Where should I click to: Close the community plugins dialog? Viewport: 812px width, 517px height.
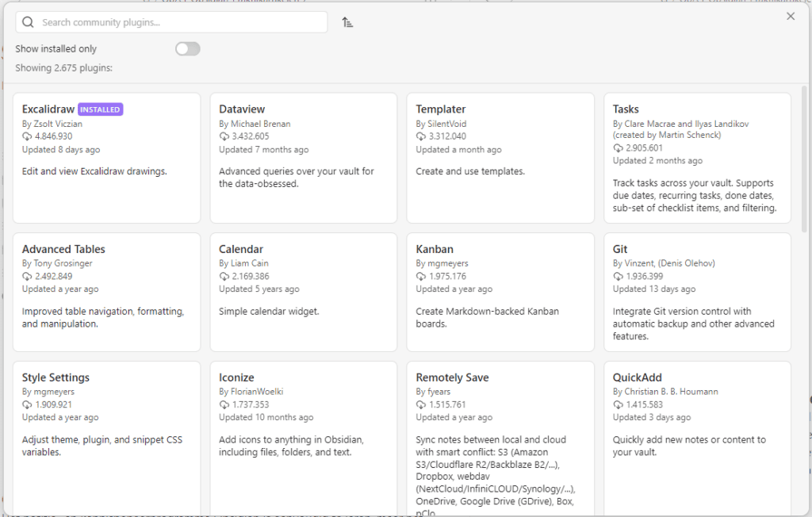(791, 16)
